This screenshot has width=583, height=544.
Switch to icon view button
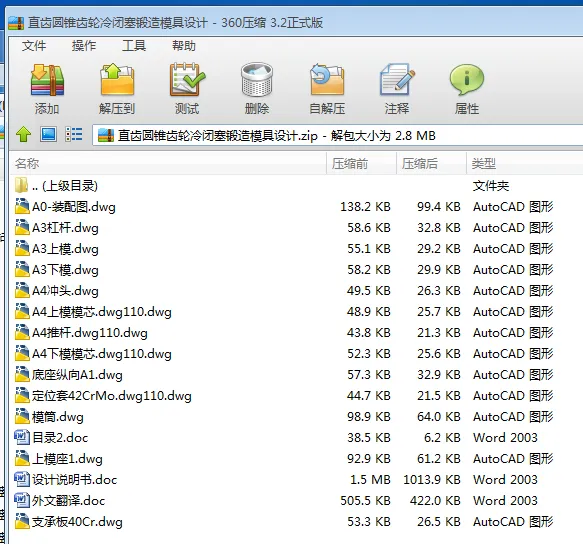[48, 134]
